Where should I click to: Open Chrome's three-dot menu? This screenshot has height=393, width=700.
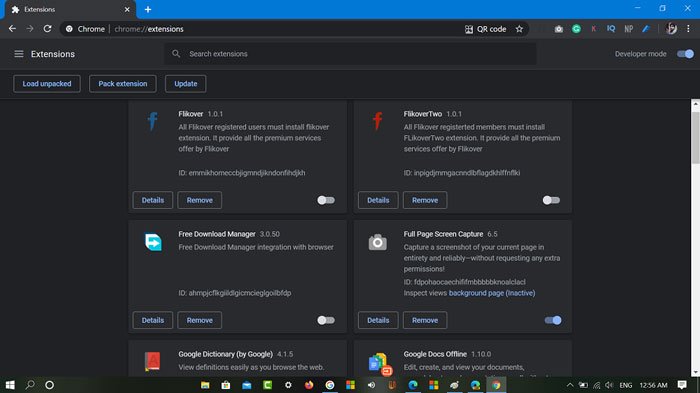(688, 29)
